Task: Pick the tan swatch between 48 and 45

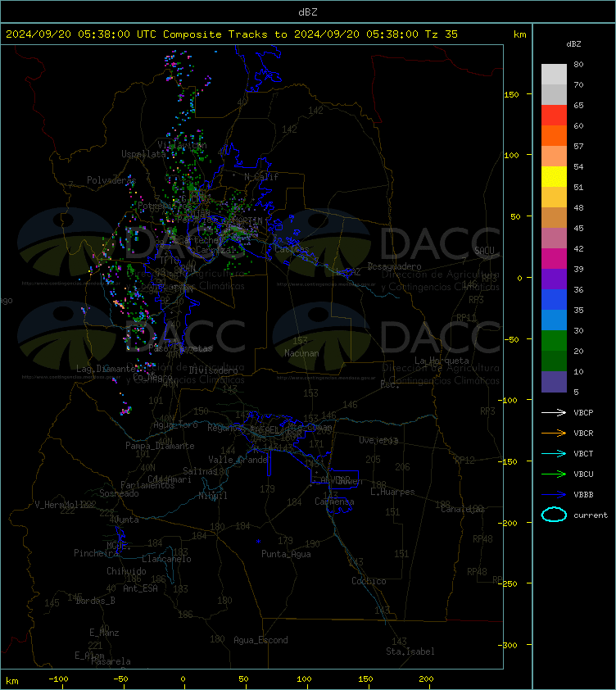Action: pyautogui.click(x=554, y=217)
